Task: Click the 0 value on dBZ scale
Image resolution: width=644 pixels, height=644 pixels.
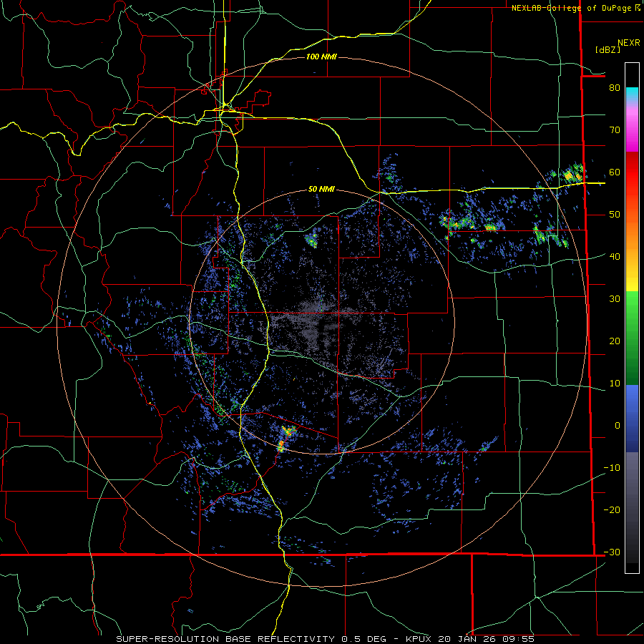Action: coord(618,426)
